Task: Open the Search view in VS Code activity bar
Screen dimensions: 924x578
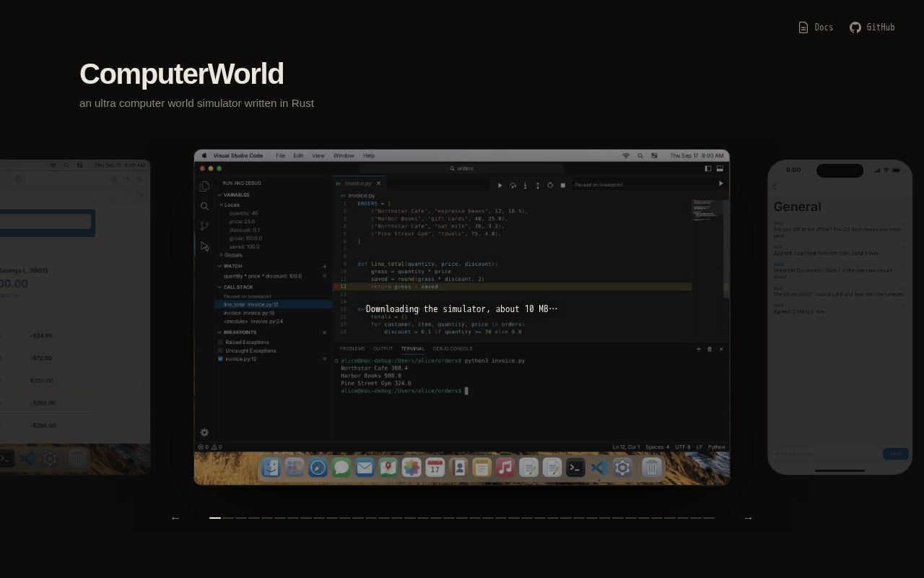Action: click(204, 207)
